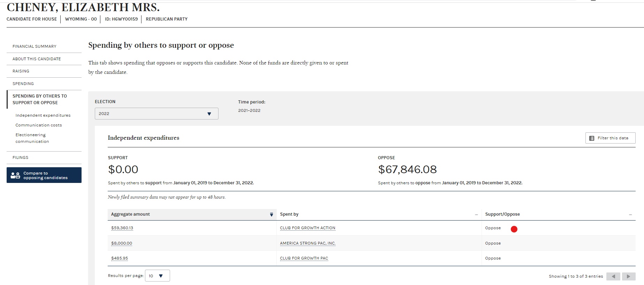Viewport: 644px width, 285px height.
Task: Open AMERICA STRONG PAC, INC. committee
Action: 308,243
